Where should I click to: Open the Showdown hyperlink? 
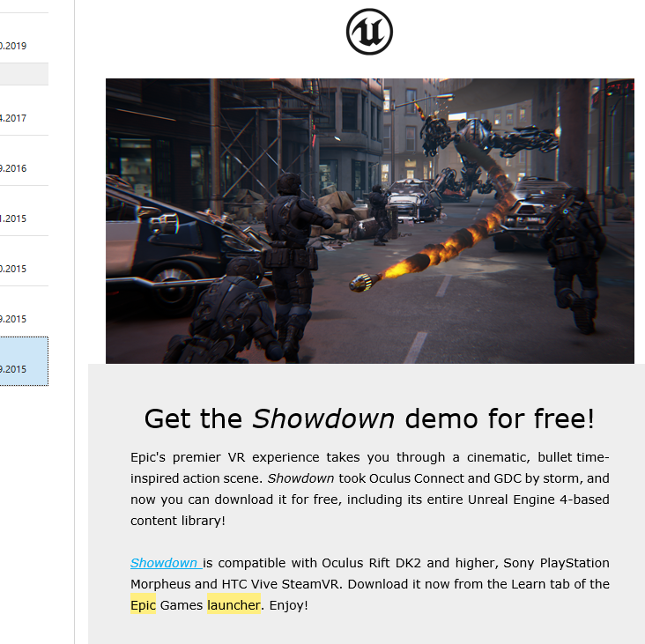167,563
